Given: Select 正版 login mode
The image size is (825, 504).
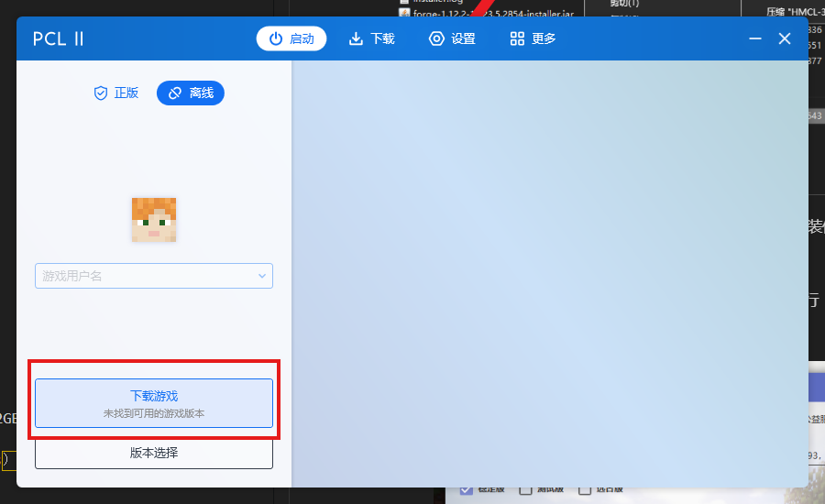Looking at the screenshot, I should point(115,93).
